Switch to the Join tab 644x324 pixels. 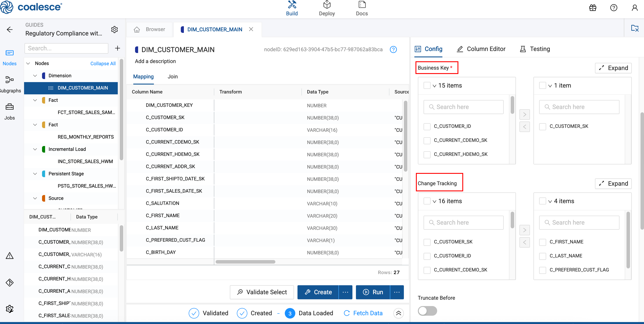click(x=172, y=76)
